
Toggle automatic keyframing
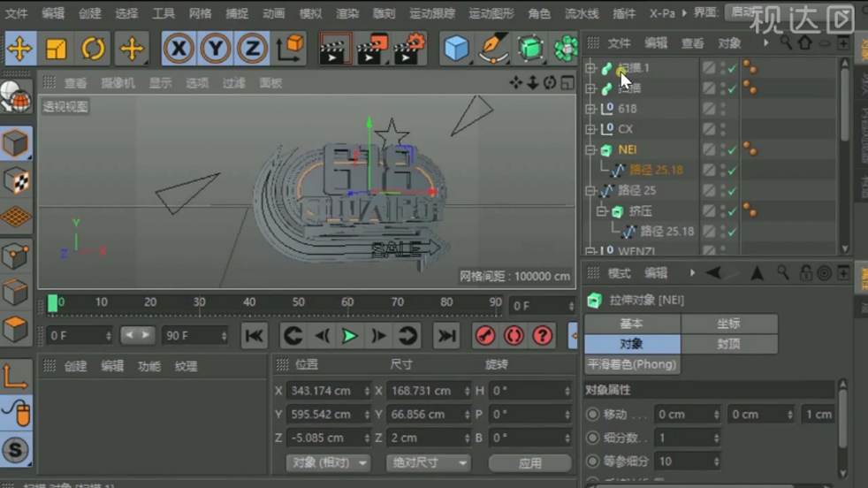[x=514, y=336]
